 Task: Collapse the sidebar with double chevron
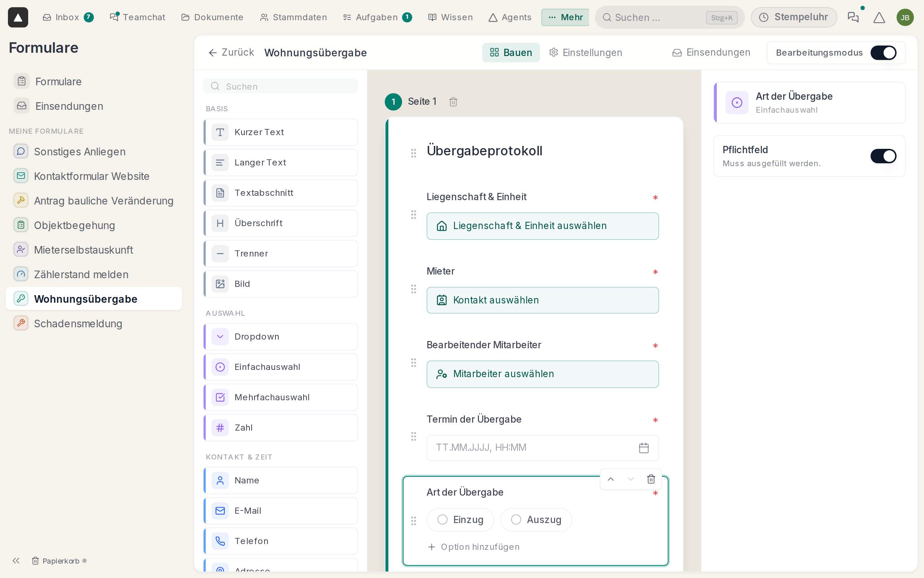[x=16, y=560]
